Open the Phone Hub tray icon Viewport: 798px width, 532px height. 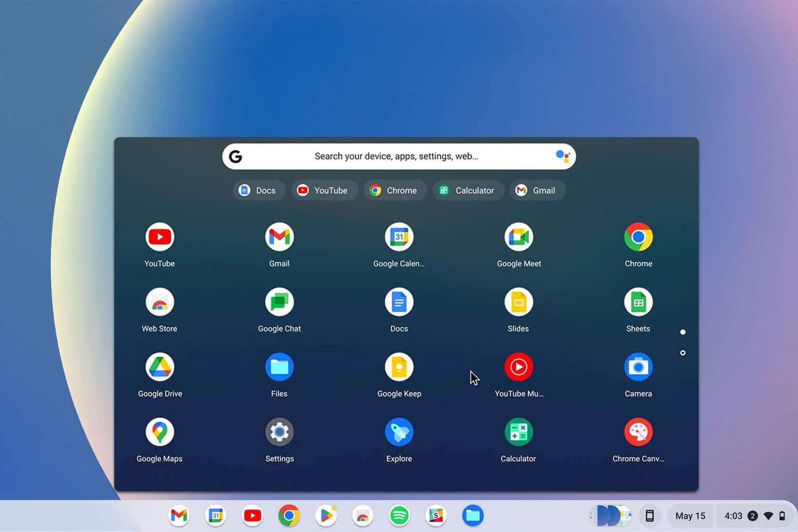[x=649, y=515]
